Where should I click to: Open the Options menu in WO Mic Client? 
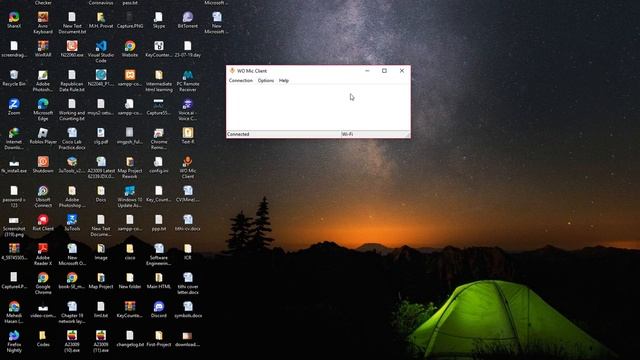coord(266,81)
